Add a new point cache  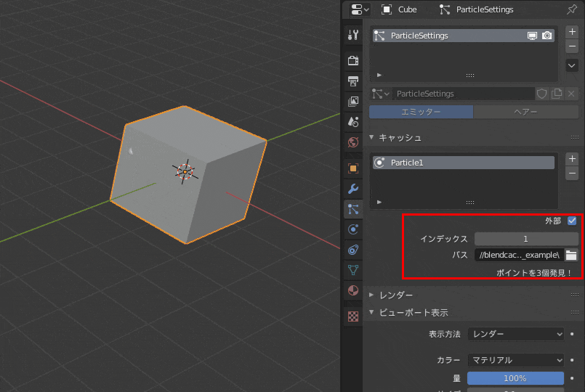pos(572,159)
